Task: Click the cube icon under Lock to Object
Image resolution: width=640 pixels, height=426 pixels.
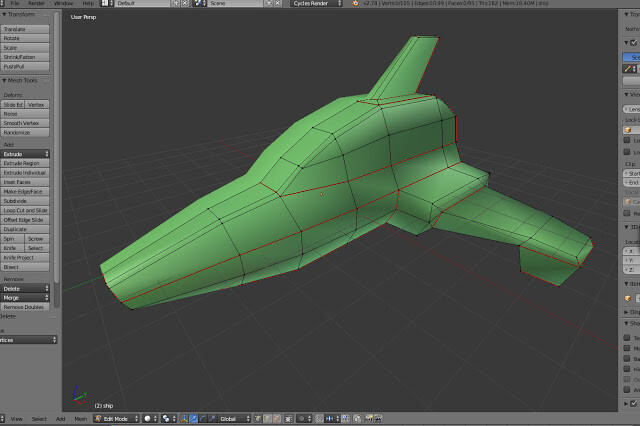Action: pyautogui.click(x=628, y=130)
